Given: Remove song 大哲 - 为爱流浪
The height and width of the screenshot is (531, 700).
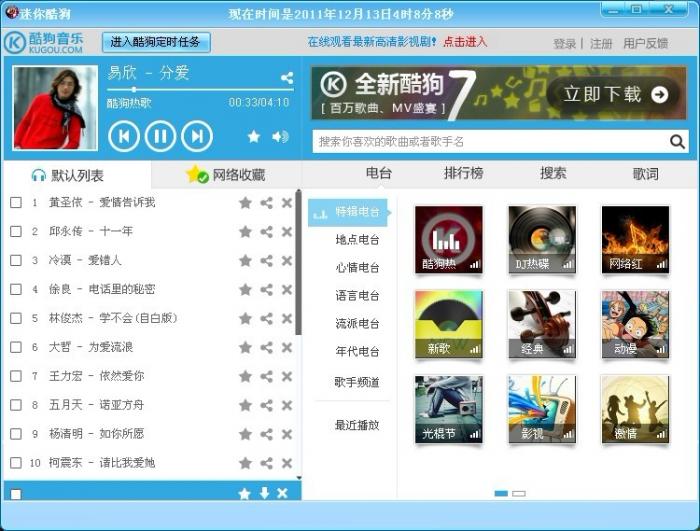Looking at the screenshot, I should (287, 347).
